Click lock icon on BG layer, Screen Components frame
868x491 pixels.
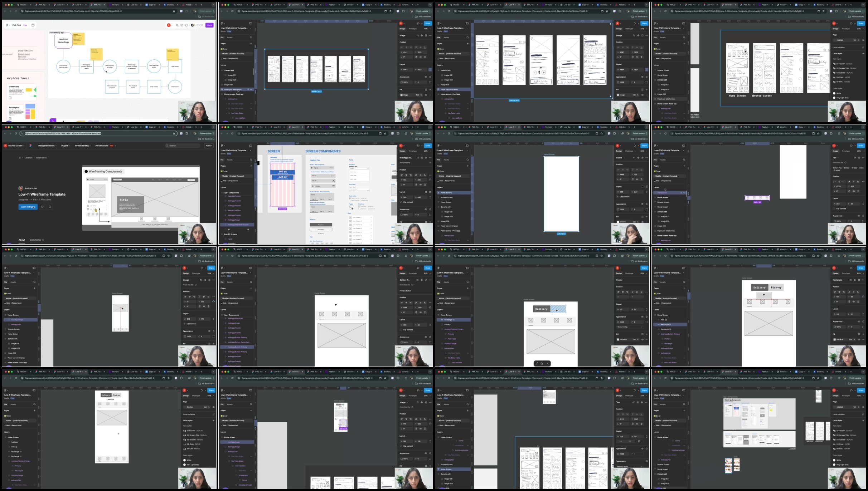[248, 230]
